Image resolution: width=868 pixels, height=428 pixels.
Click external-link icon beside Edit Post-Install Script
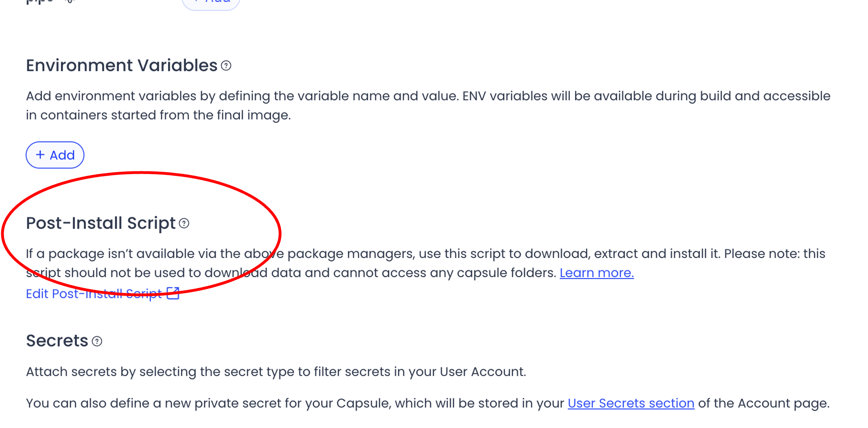point(173,293)
